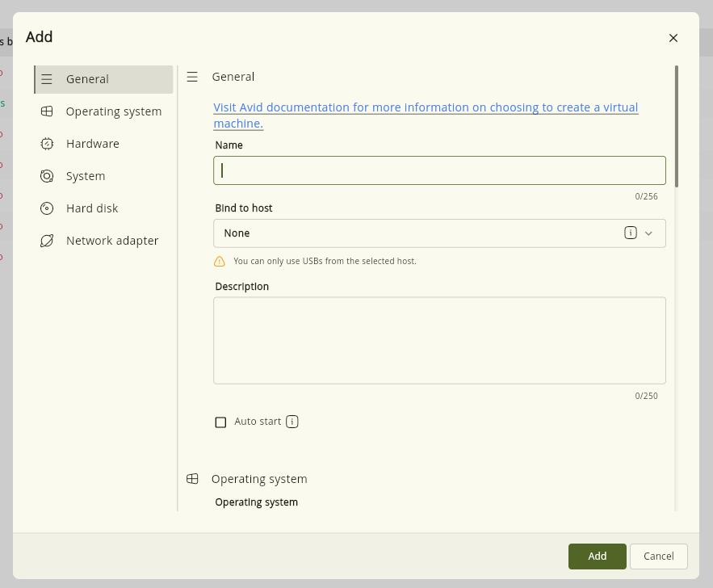713x588 pixels.
Task: Click the info icon next to Auto start
Action: pos(292,422)
